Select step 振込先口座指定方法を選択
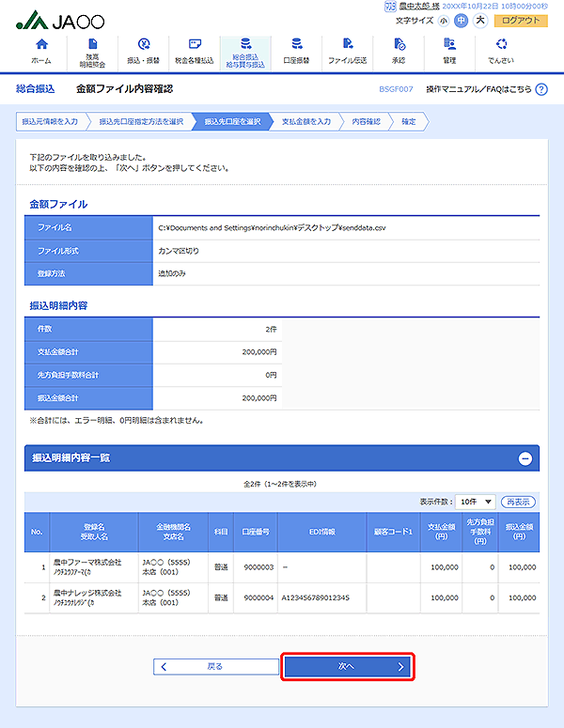The width and height of the screenshot is (564, 728). point(141,121)
